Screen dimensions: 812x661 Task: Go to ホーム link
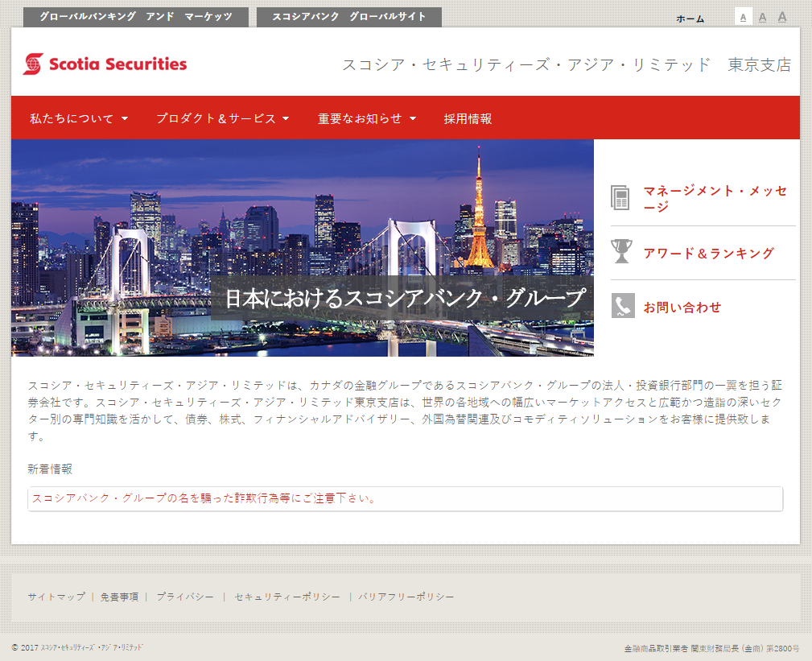coord(690,19)
